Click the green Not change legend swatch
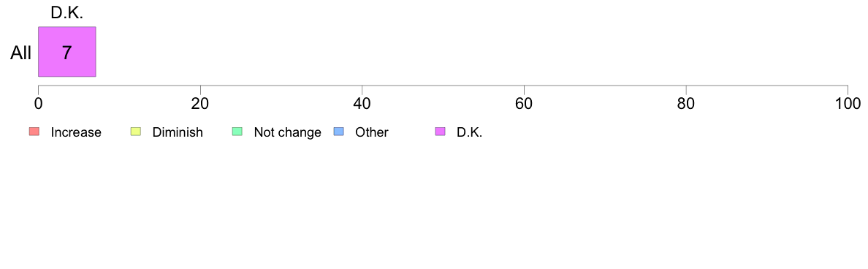The width and height of the screenshot is (868, 269). tap(237, 132)
